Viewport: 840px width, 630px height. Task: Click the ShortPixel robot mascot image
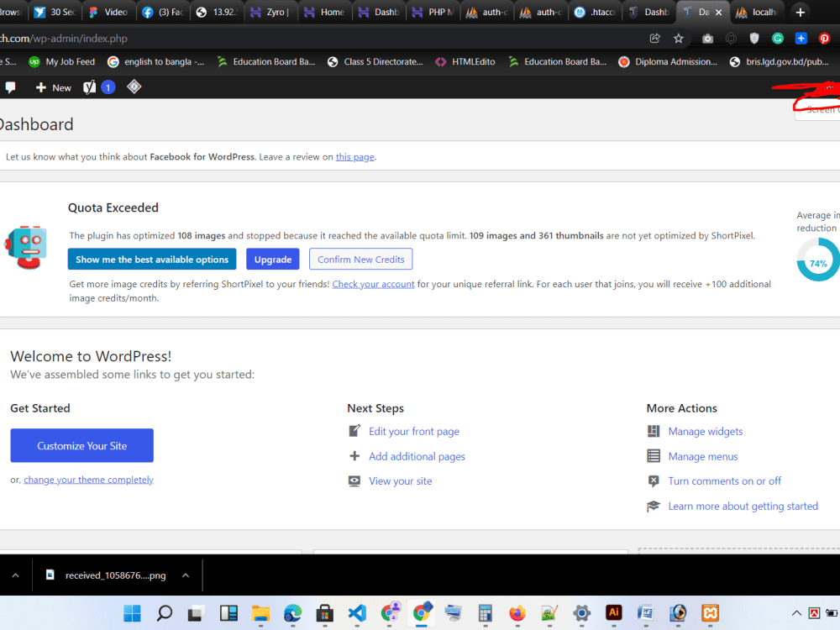pyautogui.click(x=26, y=247)
